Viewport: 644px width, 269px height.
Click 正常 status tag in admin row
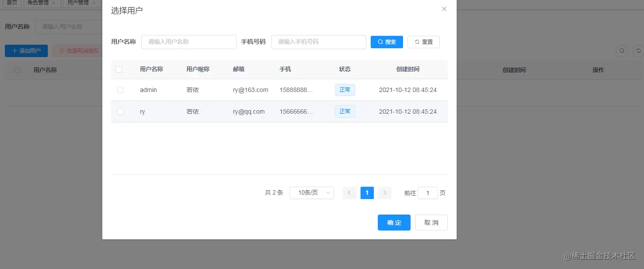click(x=345, y=90)
